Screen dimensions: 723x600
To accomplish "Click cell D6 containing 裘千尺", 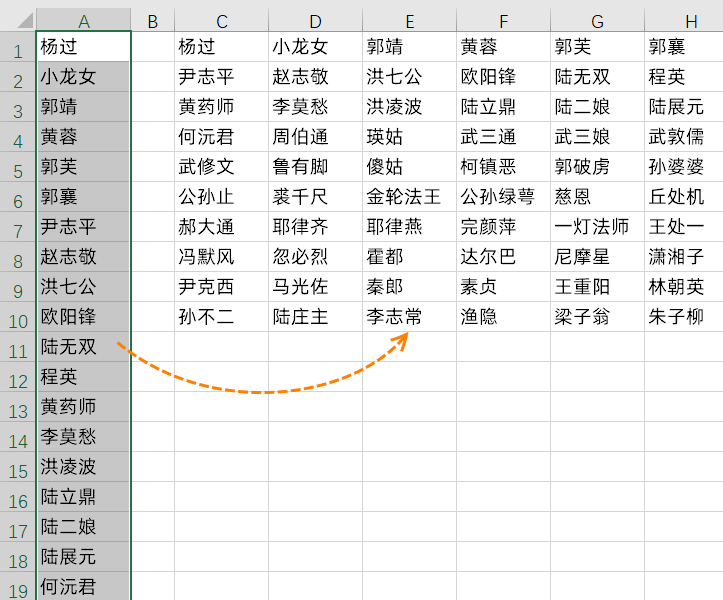I will coord(316,196).
